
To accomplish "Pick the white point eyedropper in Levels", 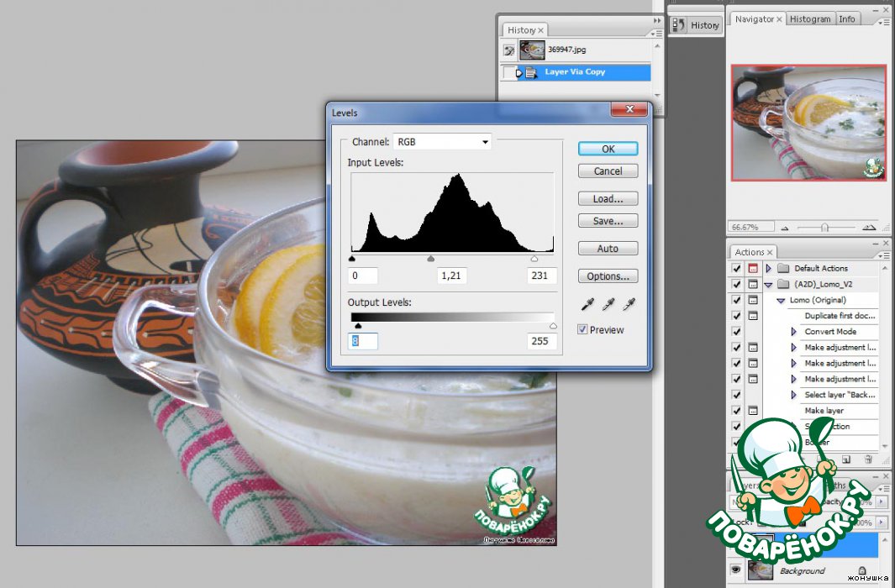I will [x=629, y=305].
